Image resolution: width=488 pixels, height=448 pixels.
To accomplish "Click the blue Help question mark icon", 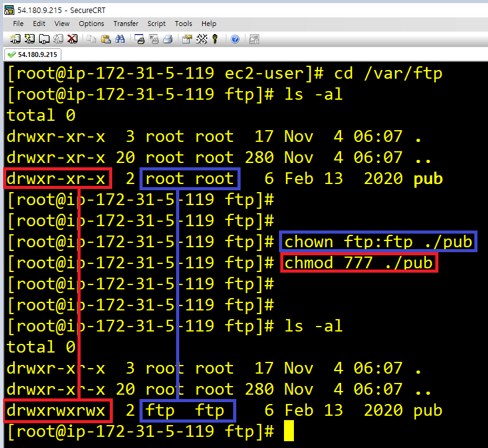I will 235,39.
